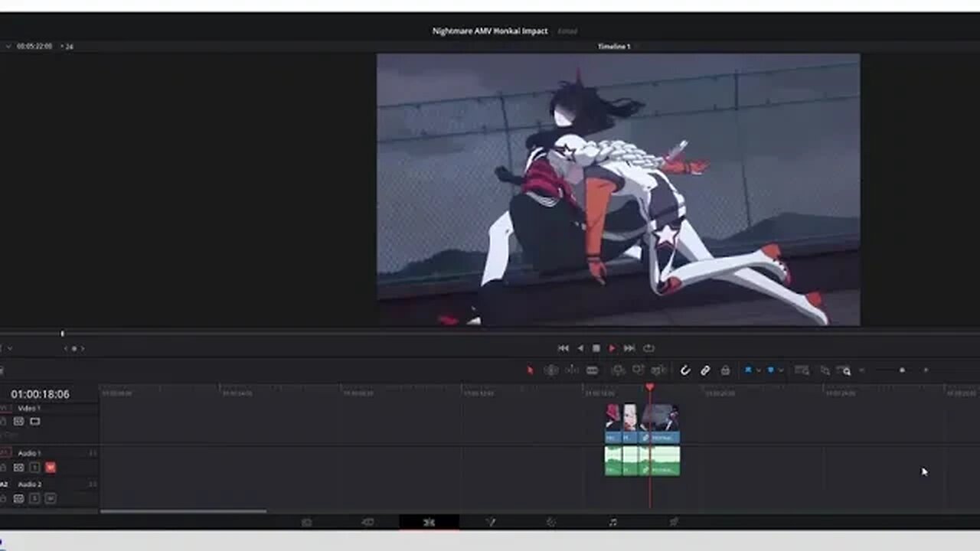This screenshot has height=551, width=980.
Task: Solo the Audio 2 track
Action: click(x=34, y=498)
